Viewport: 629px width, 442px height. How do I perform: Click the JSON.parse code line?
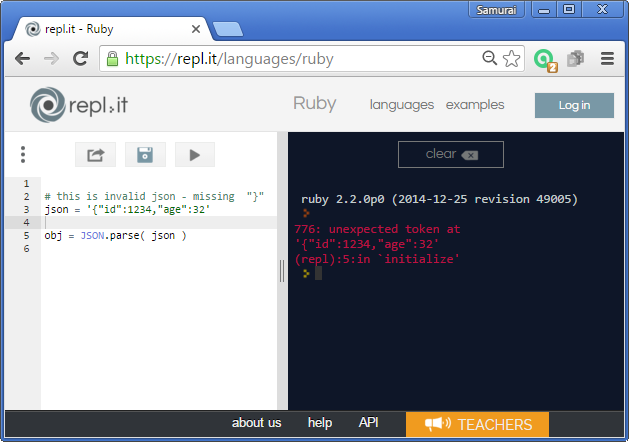pyautogui.click(x=116, y=235)
